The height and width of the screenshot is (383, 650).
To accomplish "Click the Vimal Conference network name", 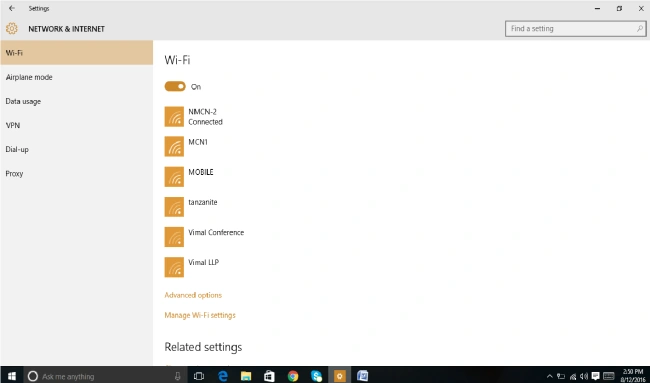I will tap(216, 233).
